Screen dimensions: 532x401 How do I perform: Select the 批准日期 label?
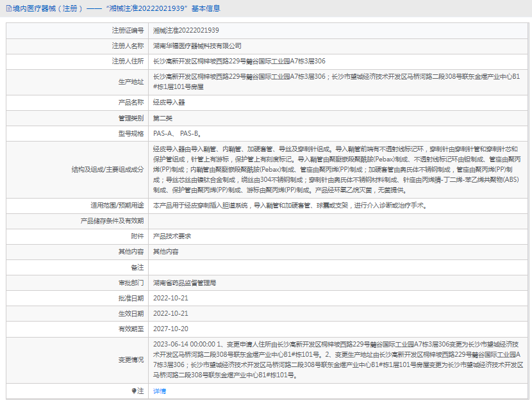(131, 299)
